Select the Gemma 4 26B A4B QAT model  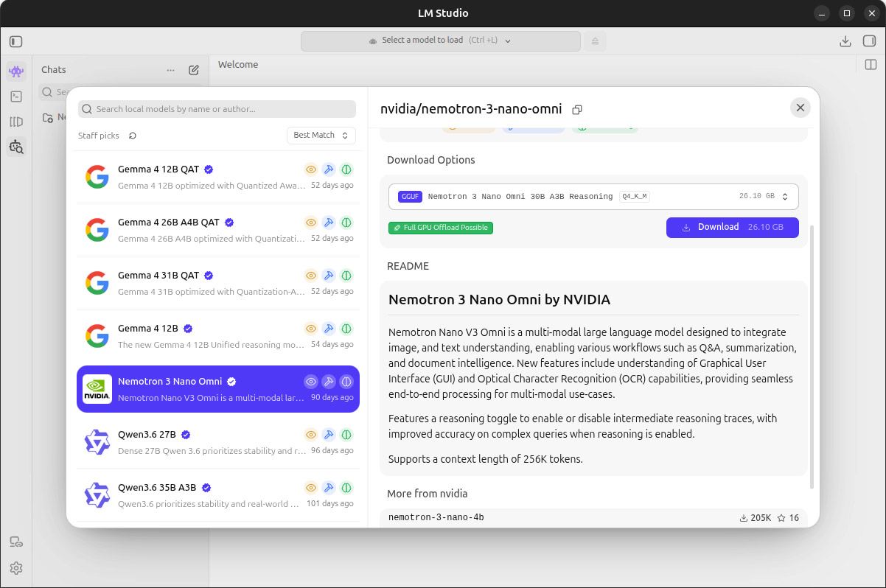click(218, 230)
